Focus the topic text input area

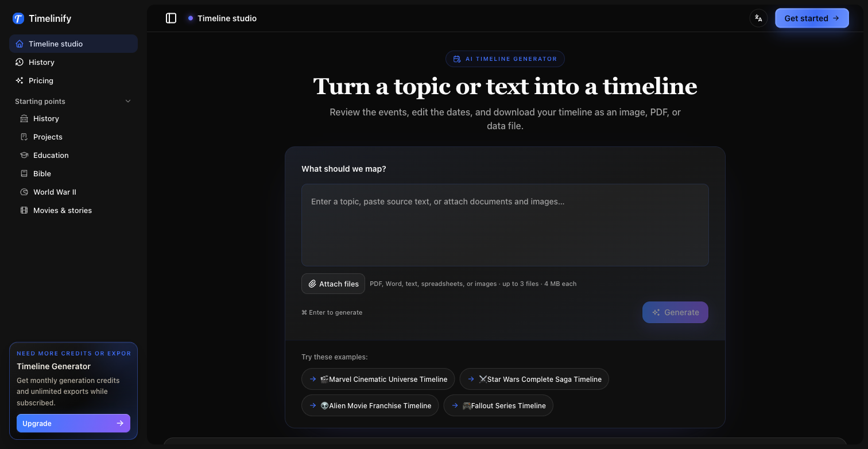click(505, 225)
